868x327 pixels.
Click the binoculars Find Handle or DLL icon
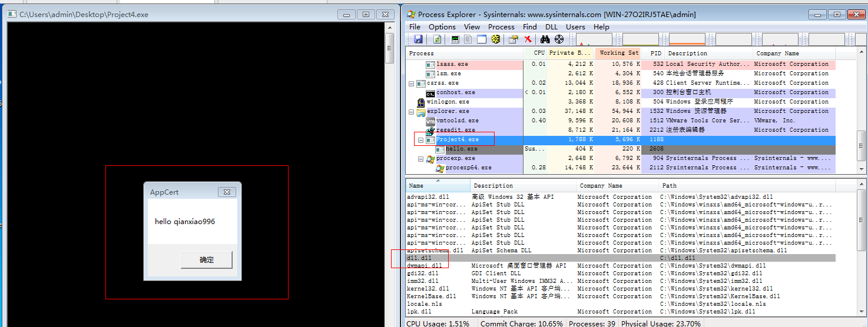tap(545, 39)
